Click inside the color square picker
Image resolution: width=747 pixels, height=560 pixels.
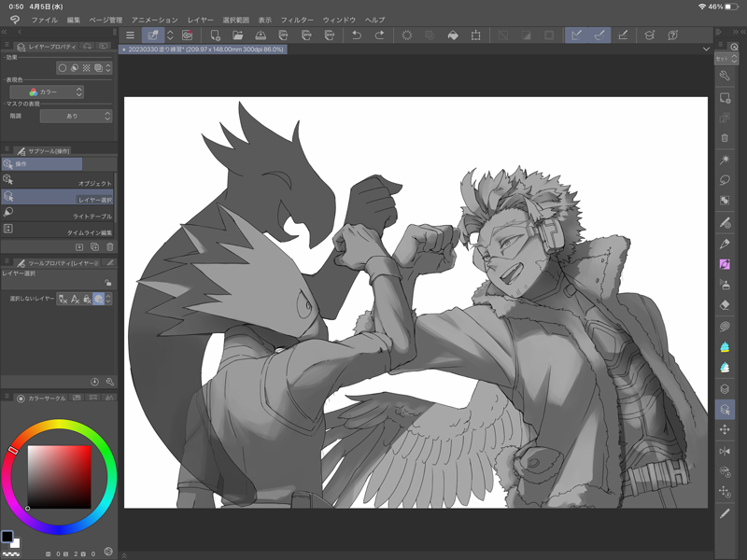click(x=59, y=476)
